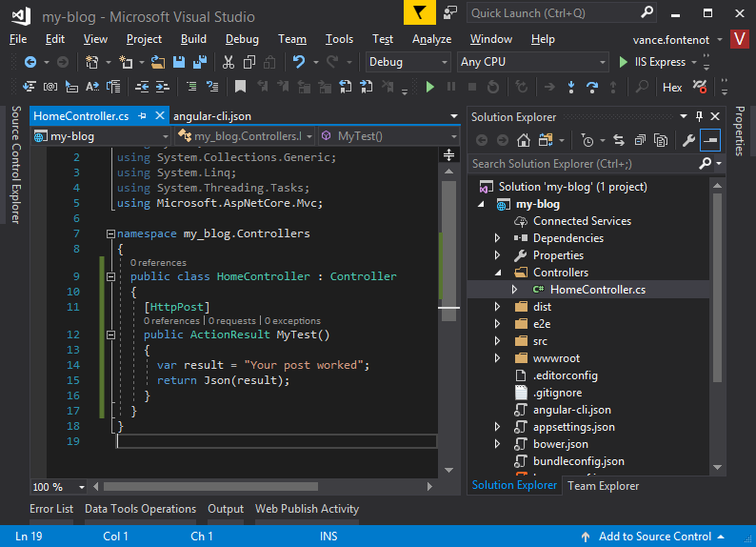Click the Copy icon in the toolbar
Viewport: 756px width, 547px height.
point(249,62)
